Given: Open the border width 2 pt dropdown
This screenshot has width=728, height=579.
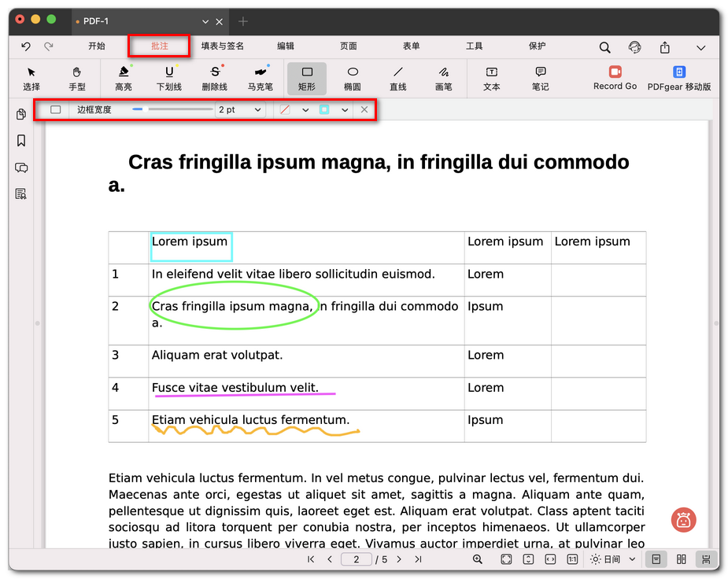Looking at the screenshot, I should point(240,110).
